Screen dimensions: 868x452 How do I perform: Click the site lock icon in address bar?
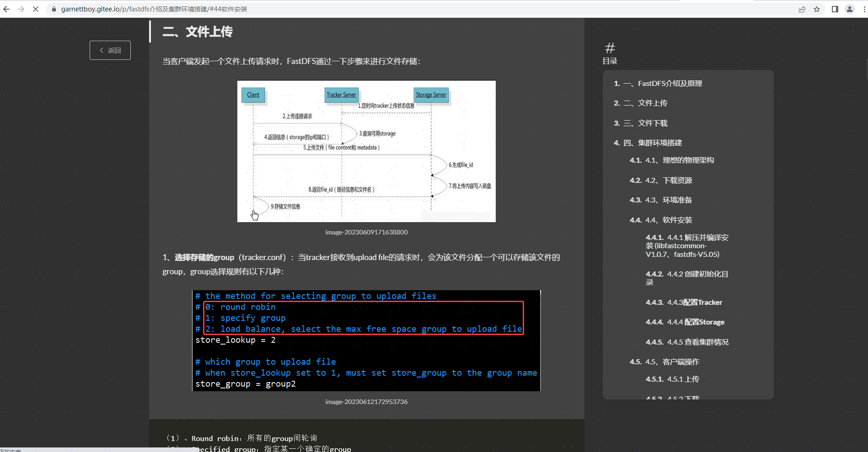[x=54, y=9]
